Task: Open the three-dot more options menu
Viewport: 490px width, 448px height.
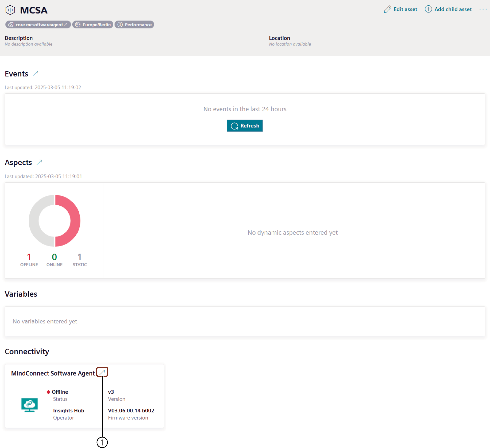Action: coord(483,9)
